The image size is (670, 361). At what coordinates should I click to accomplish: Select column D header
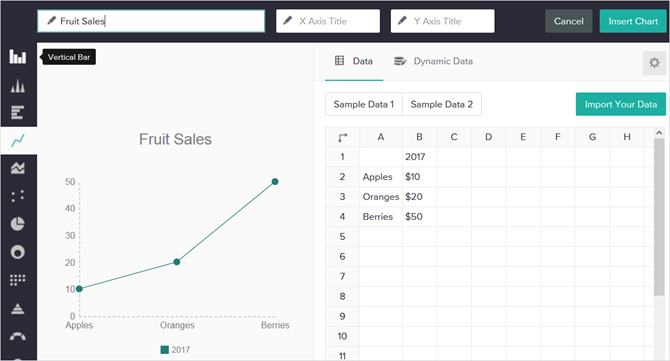[x=488, y=137]
